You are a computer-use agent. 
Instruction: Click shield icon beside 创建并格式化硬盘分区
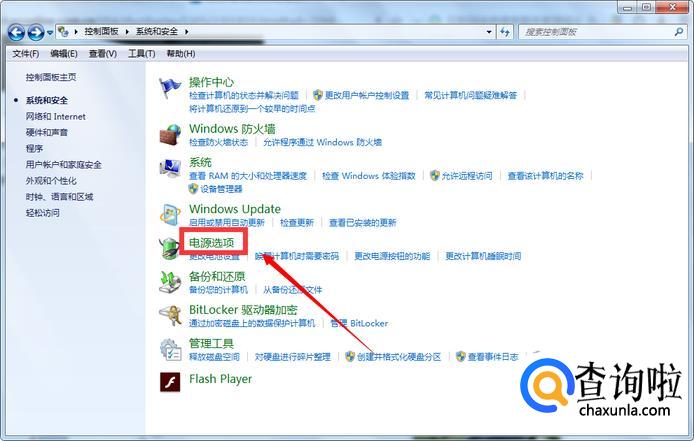(350, 356)
